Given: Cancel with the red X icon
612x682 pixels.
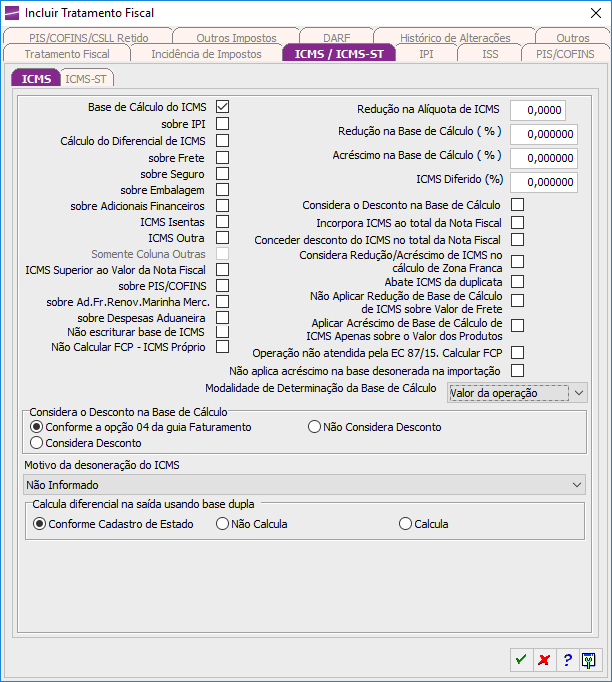Looking at the screenshot, I should tap(544, 659).
